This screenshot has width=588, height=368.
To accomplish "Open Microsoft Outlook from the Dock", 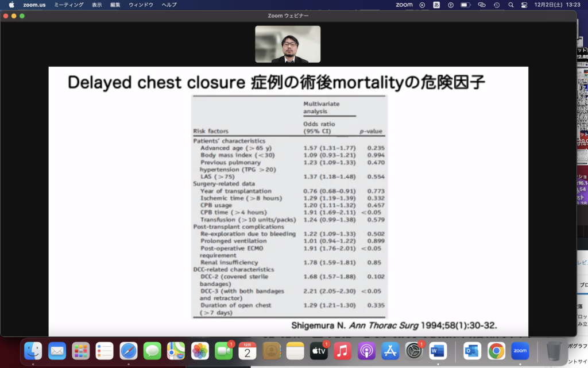I will [x=473, y=350].
